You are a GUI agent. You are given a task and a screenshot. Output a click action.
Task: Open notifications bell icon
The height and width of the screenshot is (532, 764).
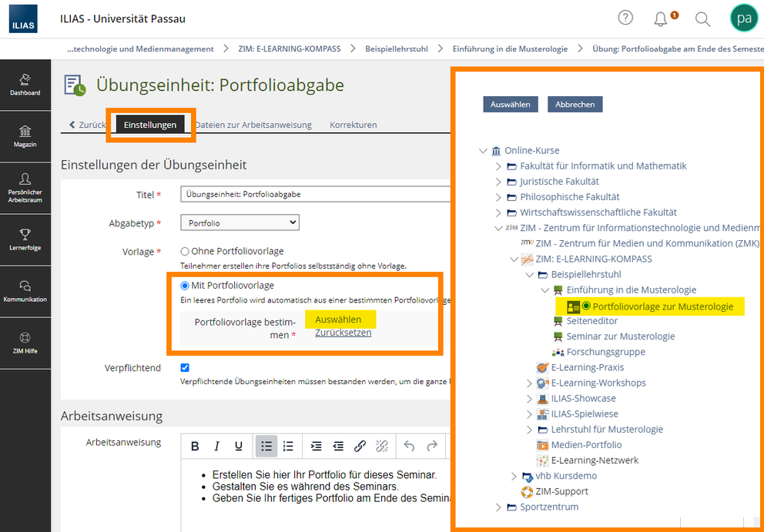click(661, 19)
